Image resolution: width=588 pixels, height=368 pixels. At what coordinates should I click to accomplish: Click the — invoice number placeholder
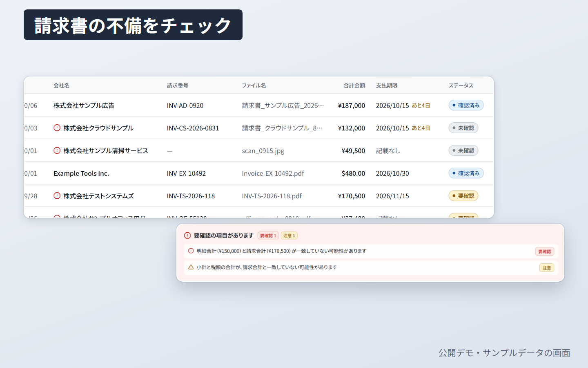click(x=170, y=151)
